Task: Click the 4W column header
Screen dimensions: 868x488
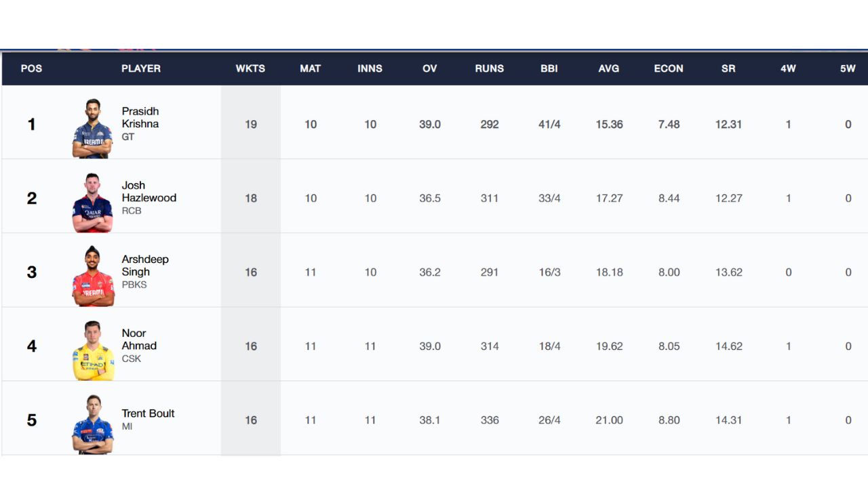Action: tap(788, 68)
